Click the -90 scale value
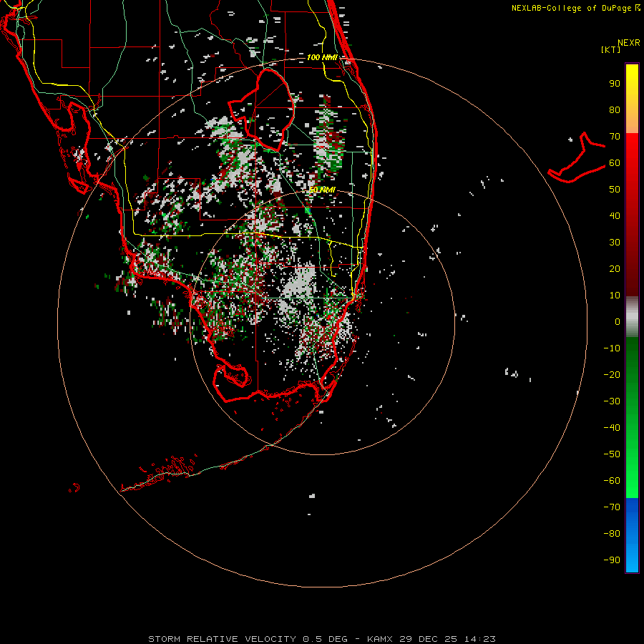This screenshot has height=644, width=644. 612,560
